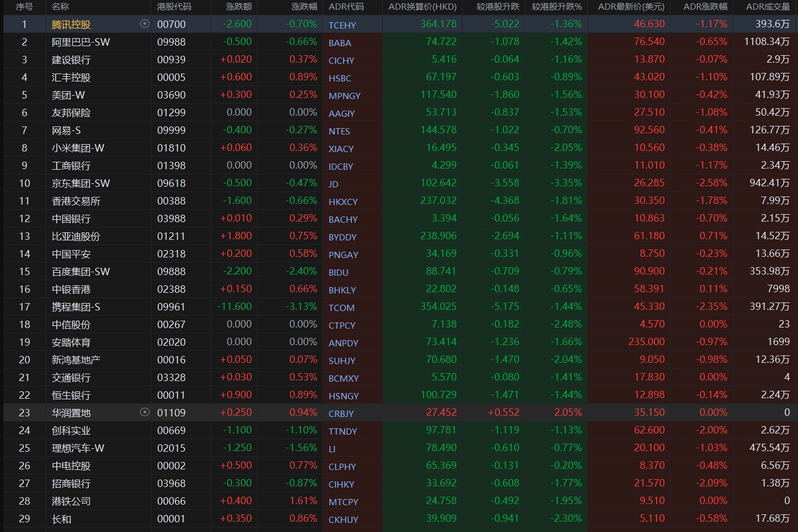The image size is (798, 532).
Task: Choose the 安踏体育 stock name
Action: click(x=71, y=342)
